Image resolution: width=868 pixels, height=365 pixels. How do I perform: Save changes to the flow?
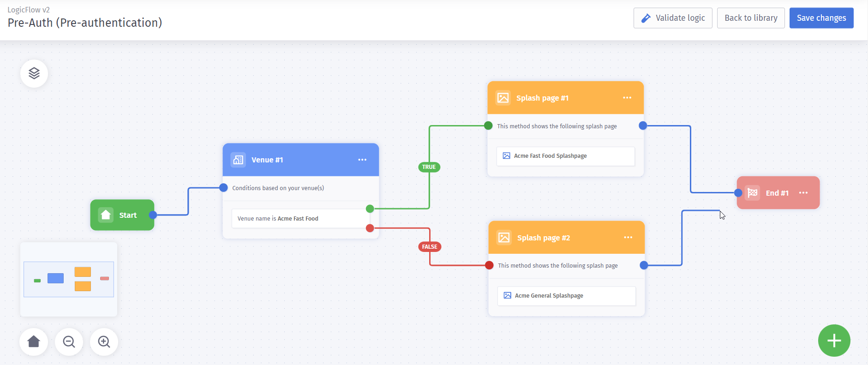point(821,18)
